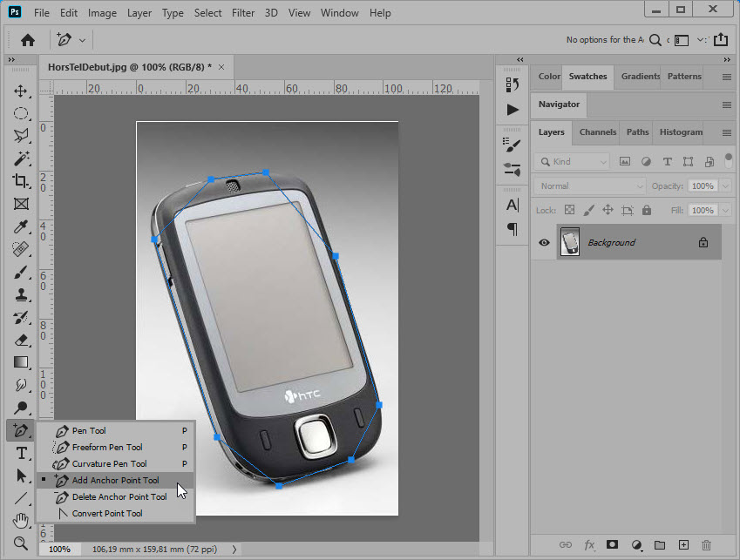Select the Zoom tool in toolbar
The image size is (740, 560).
(20, 543)
